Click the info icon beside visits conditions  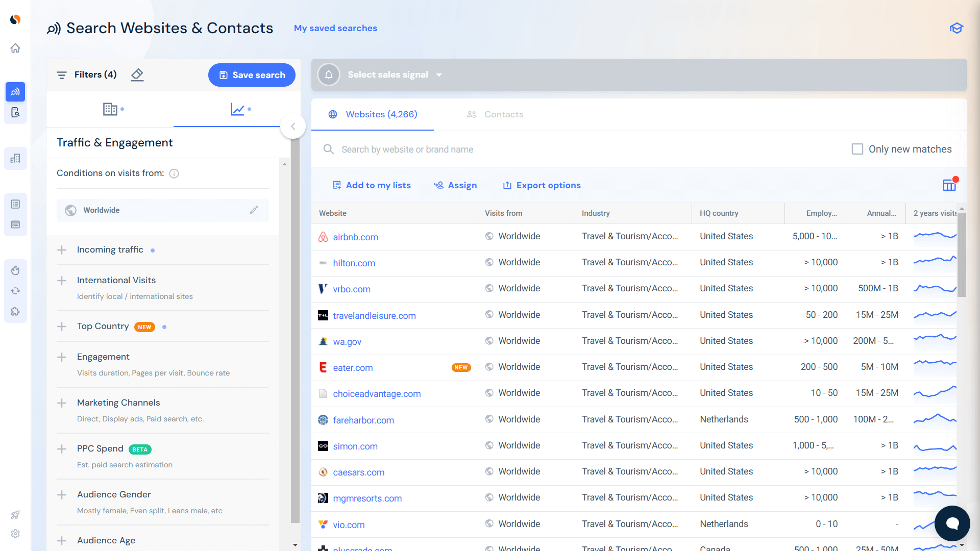pyautogui.click(x=174, y=173)
